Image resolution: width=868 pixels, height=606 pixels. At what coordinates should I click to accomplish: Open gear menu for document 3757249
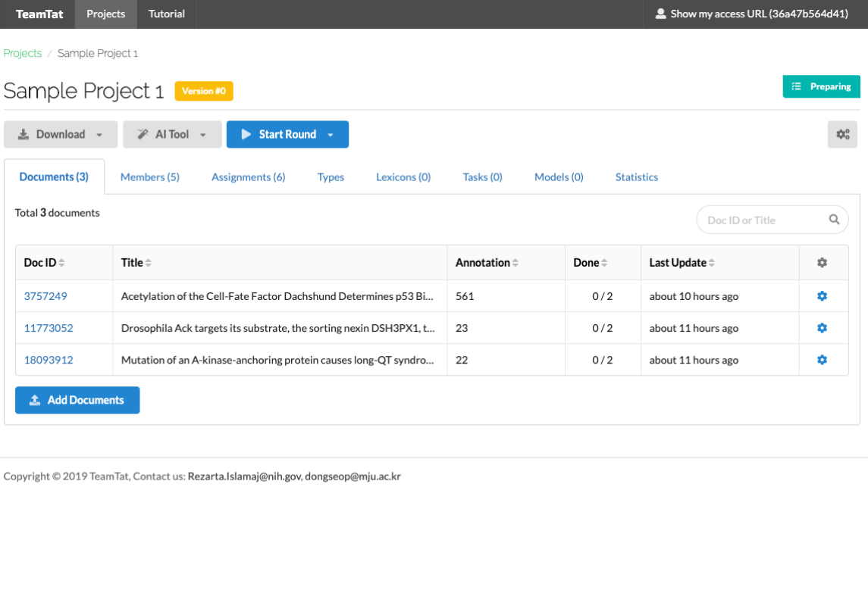tap(822, 296)
